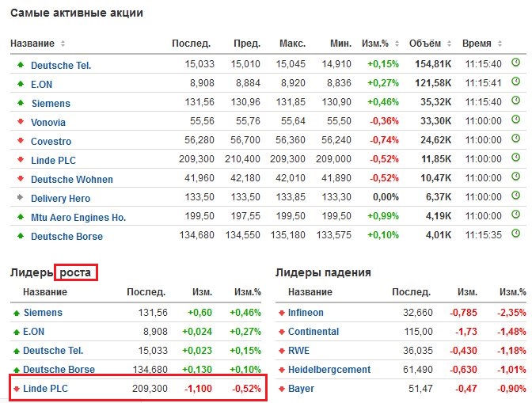Click Deutsche Borse time value 11:15:35
532x403 pixels.
pyautogui.click(x=483, y=235)
